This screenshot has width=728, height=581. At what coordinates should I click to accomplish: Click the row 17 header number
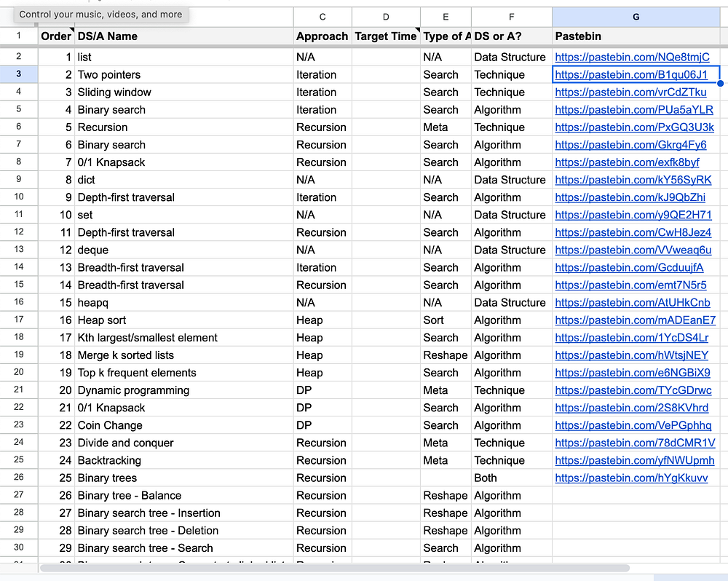point(19,320)
